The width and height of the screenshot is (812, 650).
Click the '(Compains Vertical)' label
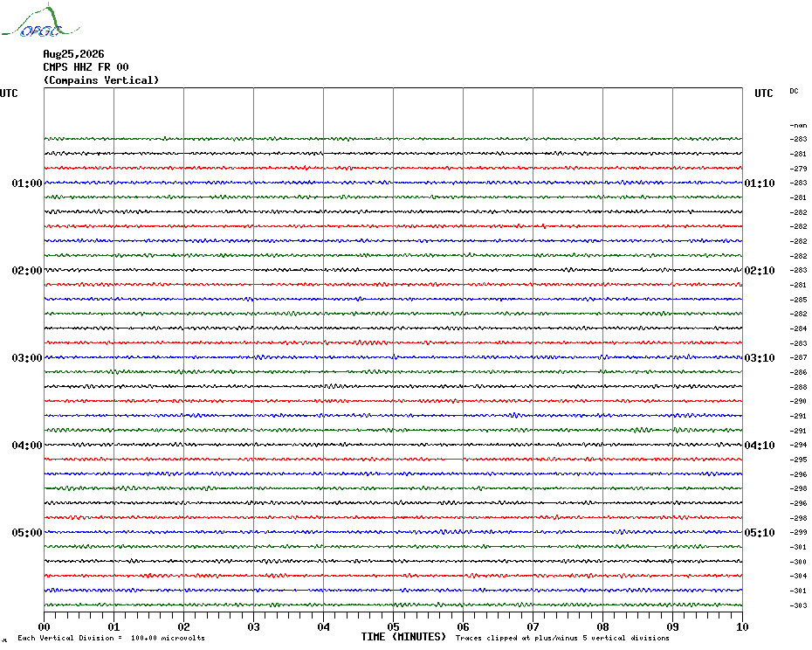pos(101,80)
